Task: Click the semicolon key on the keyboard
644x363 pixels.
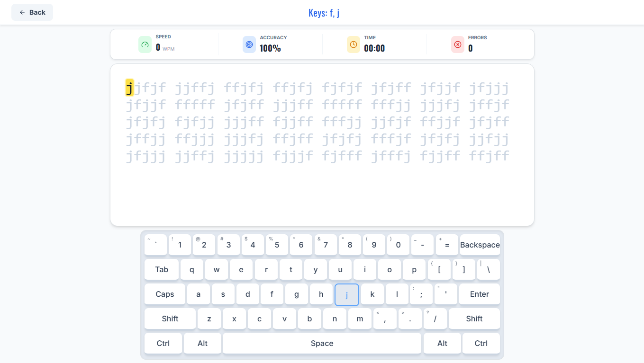Action: [421, 294]
